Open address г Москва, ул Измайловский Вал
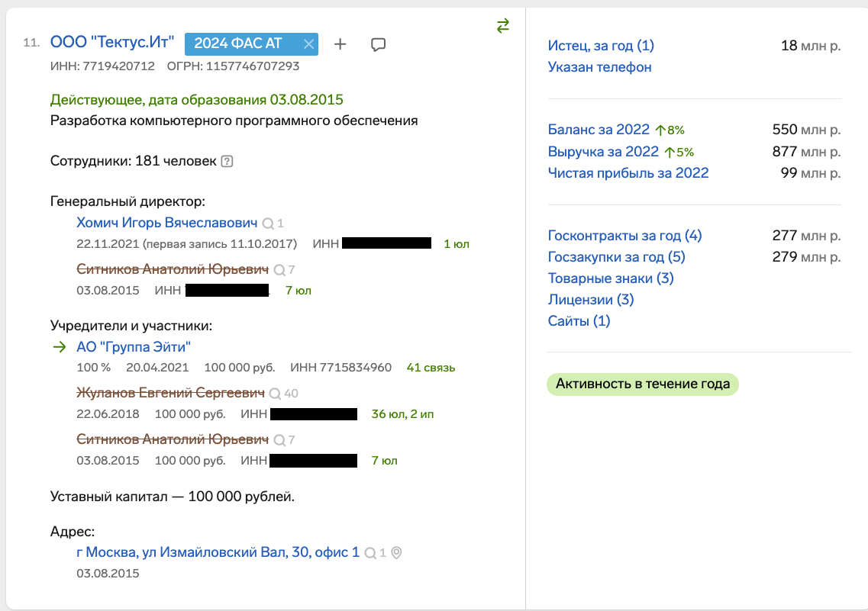868x611 pixels. [218, 552]
